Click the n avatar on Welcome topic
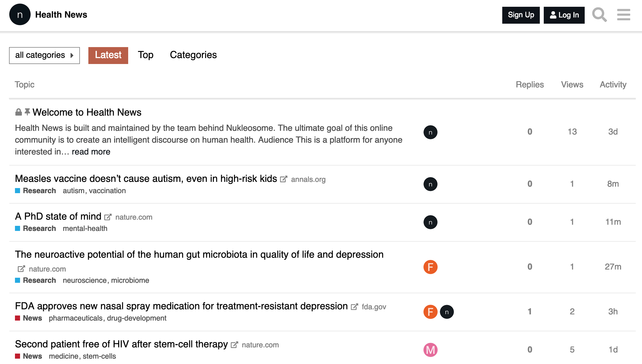The image size is (642, 364). tap(430, 132)
